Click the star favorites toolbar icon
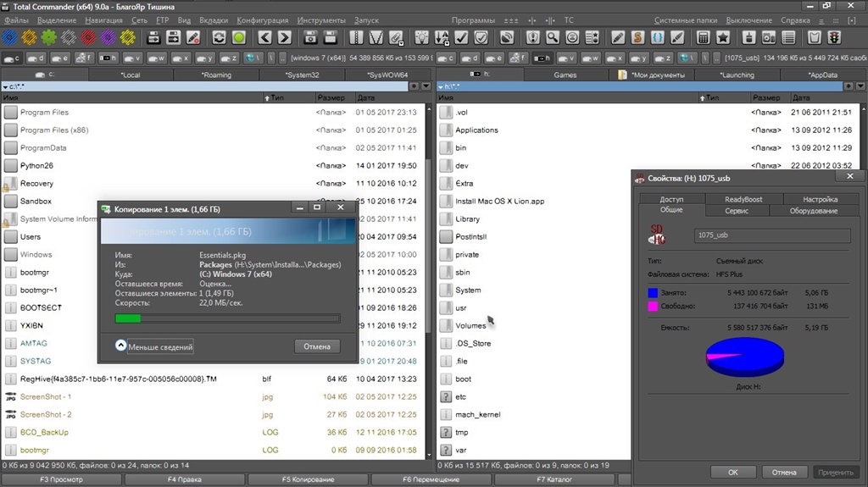868x487 pixels. coord(723,37)
